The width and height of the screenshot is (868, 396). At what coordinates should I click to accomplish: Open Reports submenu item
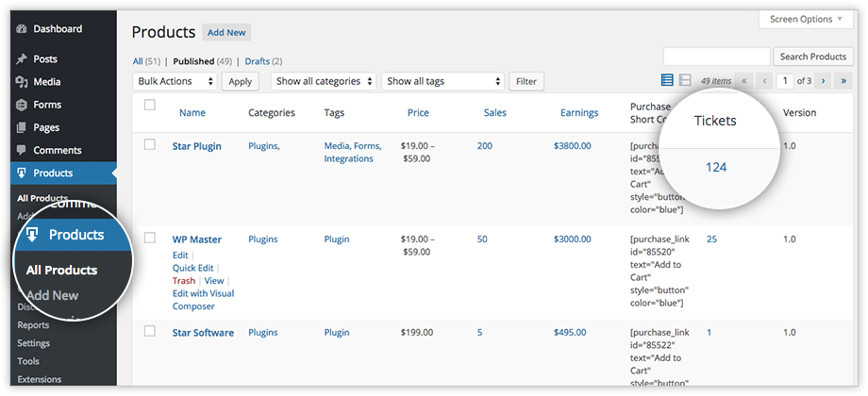tap(33, 325)
